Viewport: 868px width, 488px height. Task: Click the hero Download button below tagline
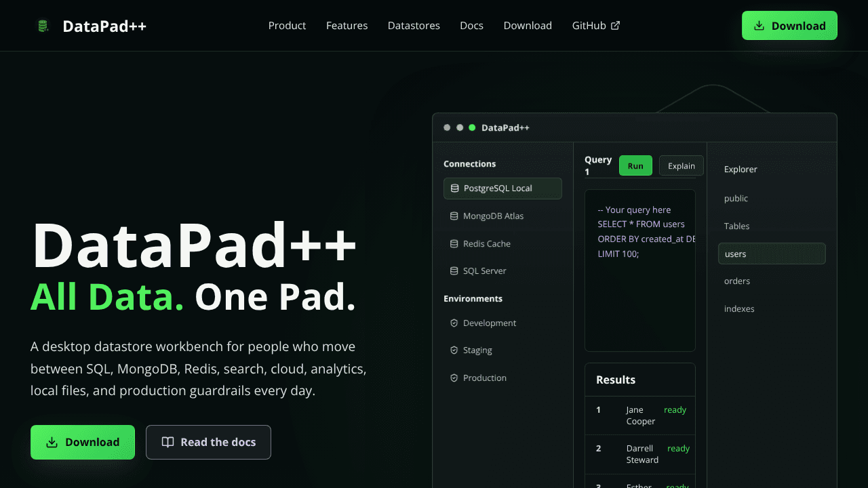pyautogui.click(x=83, y=442)
